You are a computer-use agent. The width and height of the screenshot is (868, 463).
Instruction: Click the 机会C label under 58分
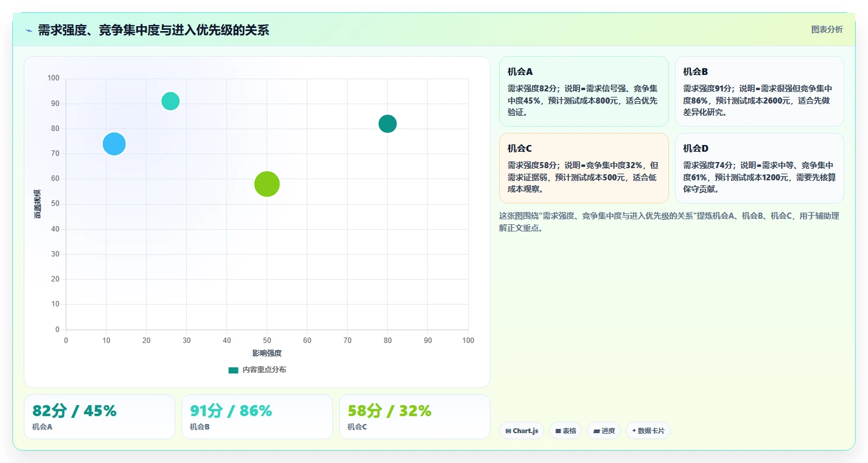[357, 427]
